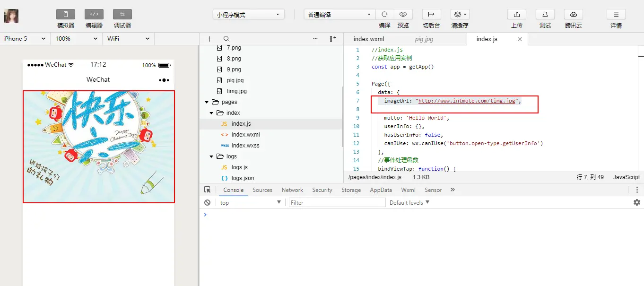Open console settings gear icon
Image resolution: width=644 pixels, height=286 pixels.
[637, 202]
